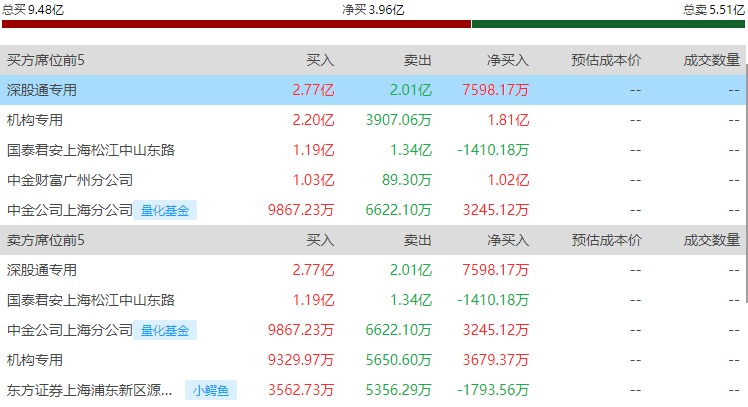Select 国泰君安上海松江中山东路 in seller list
The height and width of the screenshot is (407, 748).
(91, 300)
